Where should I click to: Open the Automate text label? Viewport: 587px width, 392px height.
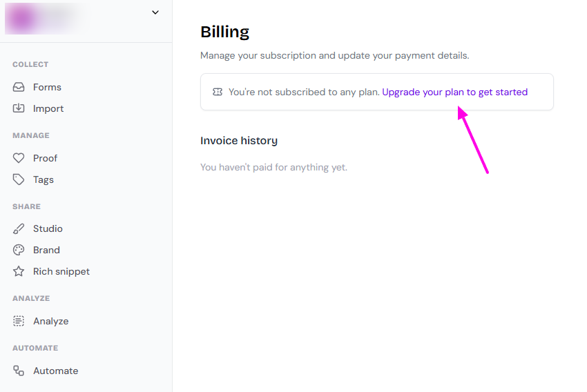point(55,371)
